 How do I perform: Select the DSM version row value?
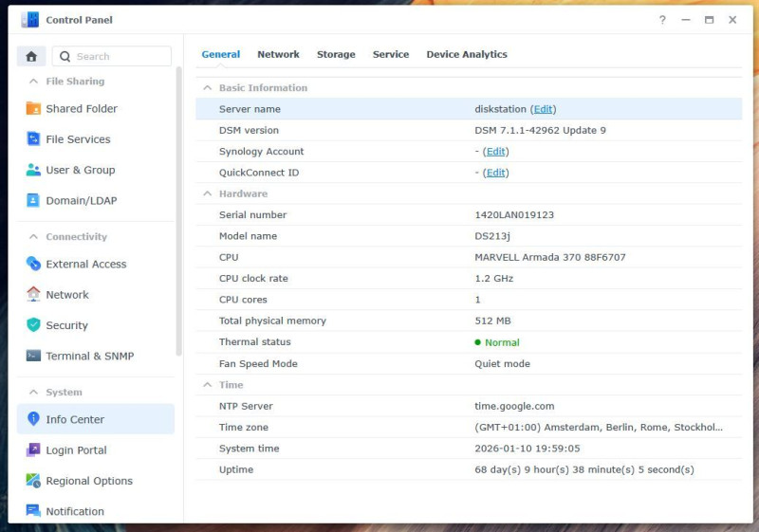[x=540, y=130]
